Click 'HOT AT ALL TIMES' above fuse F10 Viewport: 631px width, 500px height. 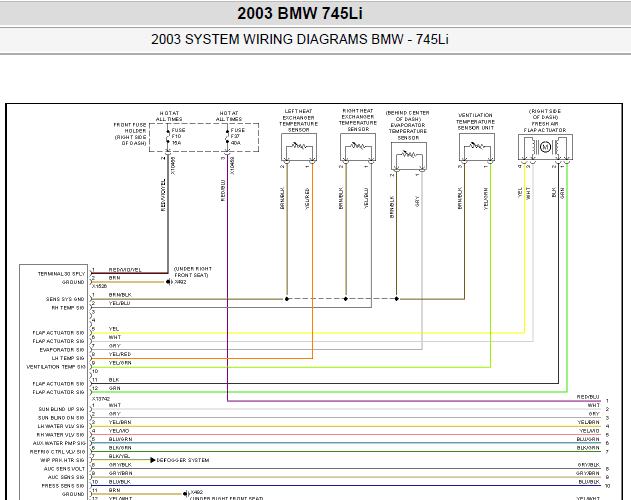(x=169, y=116)
